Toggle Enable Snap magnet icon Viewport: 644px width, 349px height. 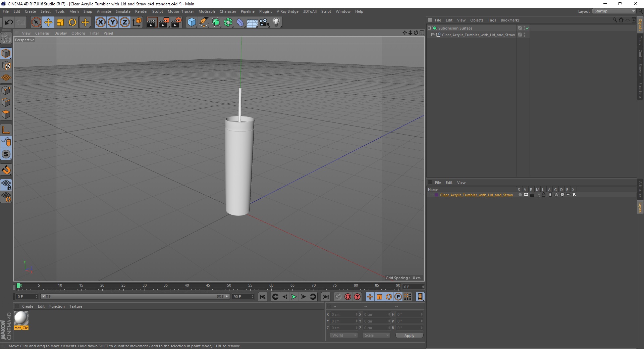point(6,170)
